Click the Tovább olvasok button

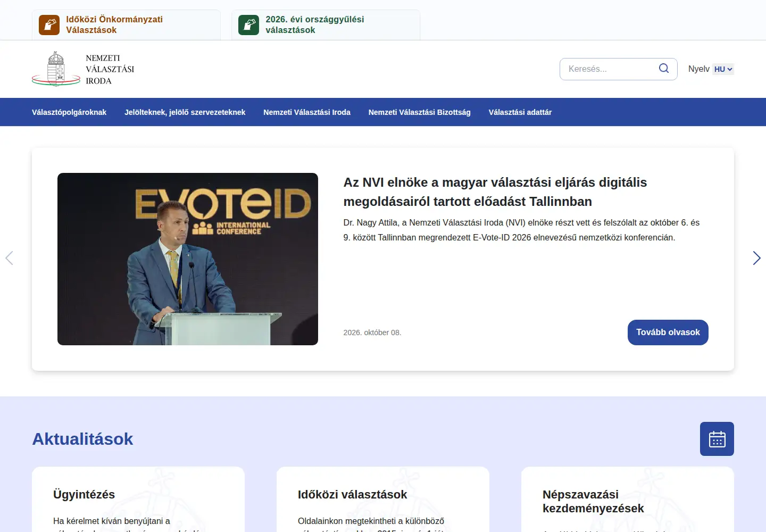(x=668, y=332)
